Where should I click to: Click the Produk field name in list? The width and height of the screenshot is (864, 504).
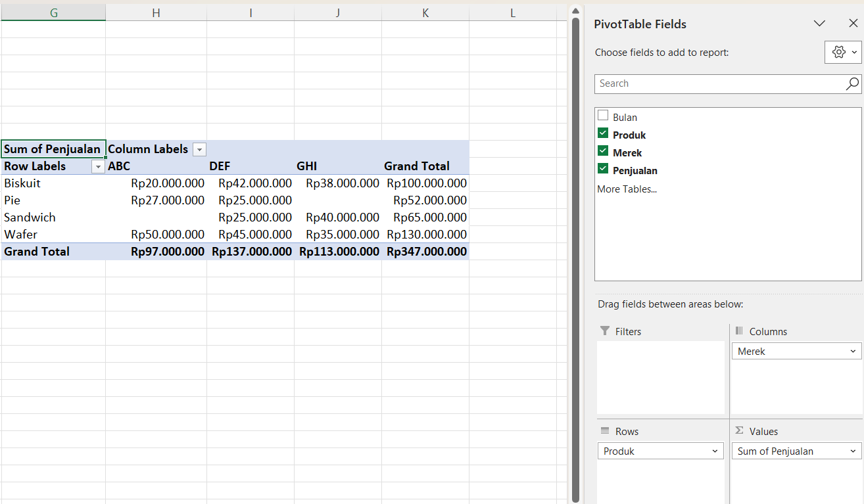tap(629, 135)
